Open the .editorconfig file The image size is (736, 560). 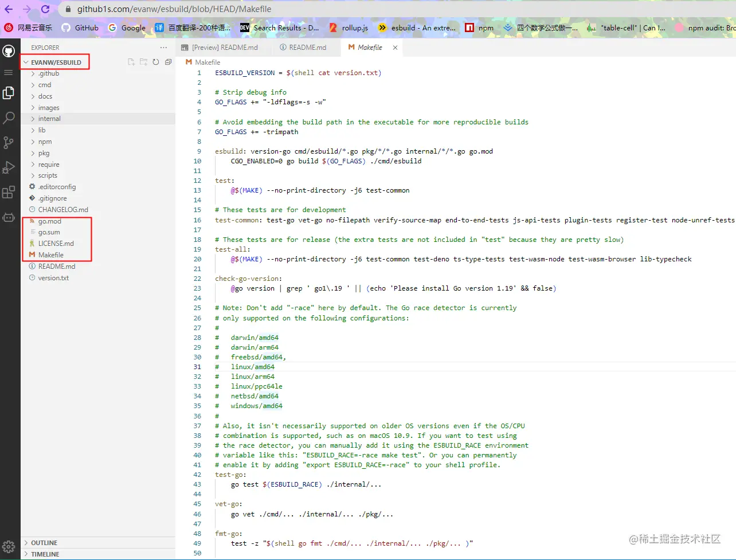pos(57,187)
